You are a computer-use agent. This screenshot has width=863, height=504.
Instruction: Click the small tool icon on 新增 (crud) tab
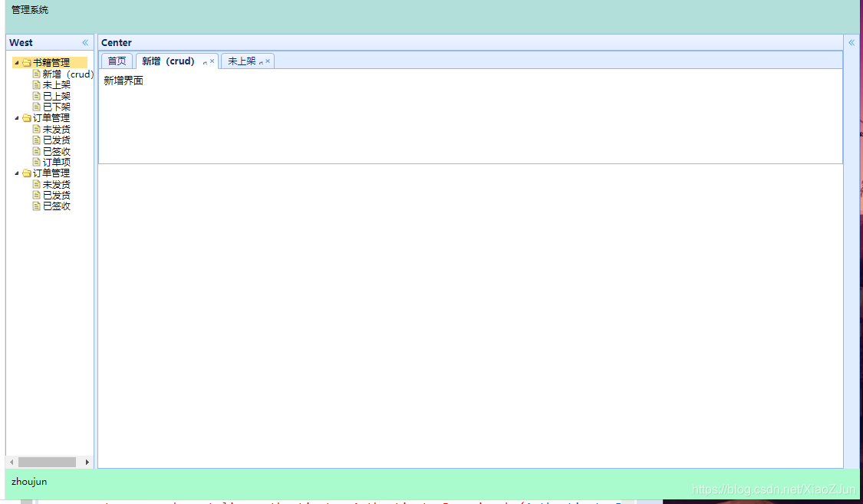click(x=205, y=62)
